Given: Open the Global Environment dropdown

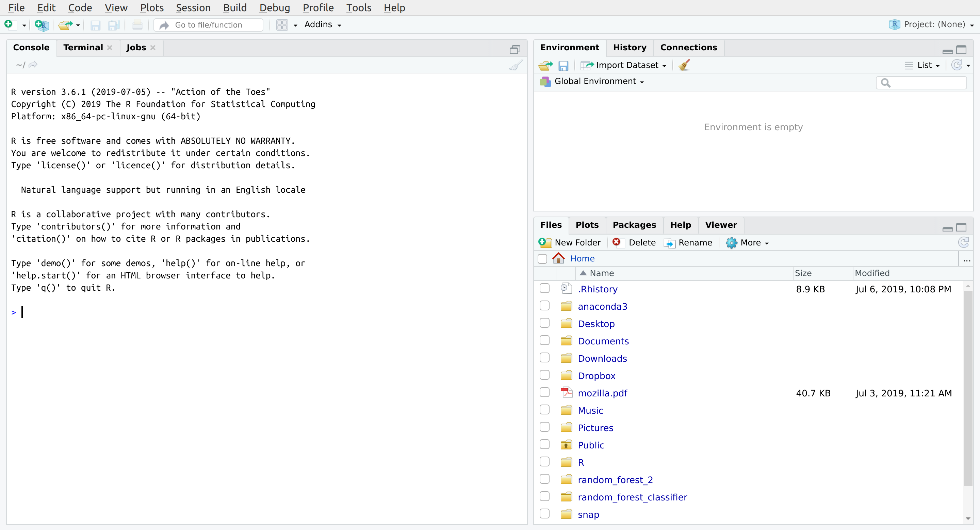Looking at the screenshot, I should tap(592, 81).
